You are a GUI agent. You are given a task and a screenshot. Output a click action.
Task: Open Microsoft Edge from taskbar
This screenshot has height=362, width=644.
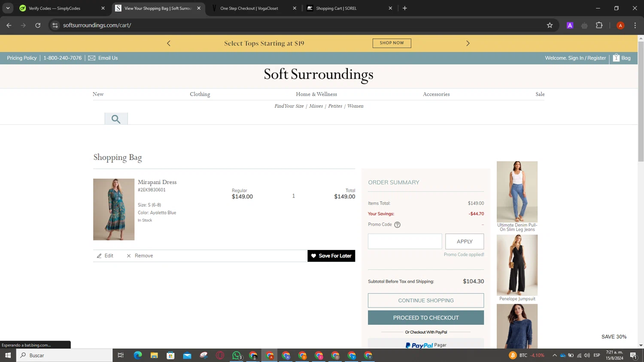click(138, 355)
